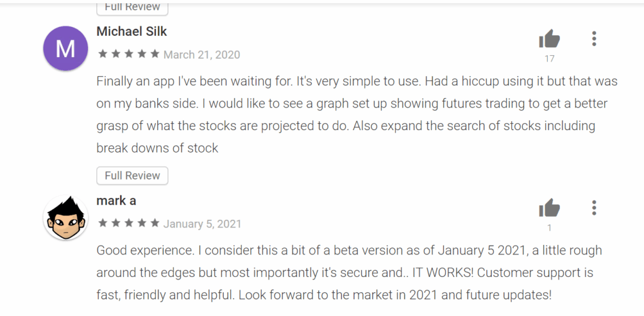Click thumbs up on mark a's review
The width and height of the screenshot is (644, 316).
coord(549,208)
